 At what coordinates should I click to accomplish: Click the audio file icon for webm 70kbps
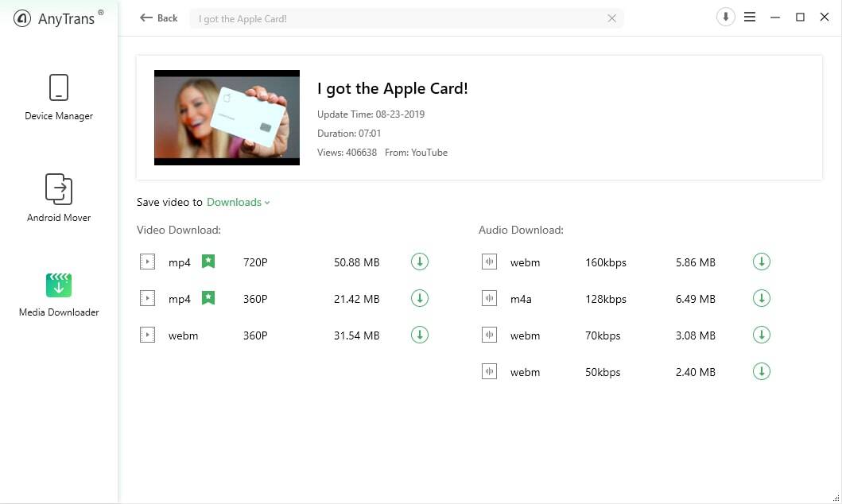(489, 335)
